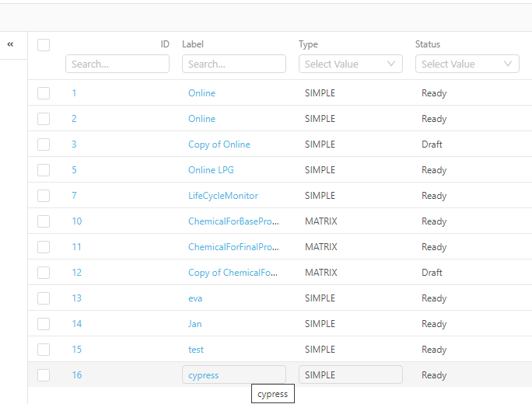Focus the Label search input field
The height and width of the screenshot is (404, 532).
(233, 64)
